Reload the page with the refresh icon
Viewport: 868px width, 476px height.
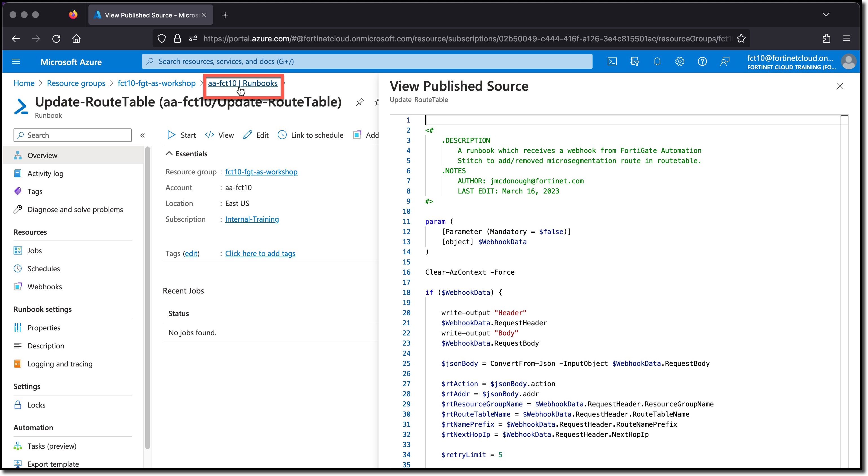(56, 39)
